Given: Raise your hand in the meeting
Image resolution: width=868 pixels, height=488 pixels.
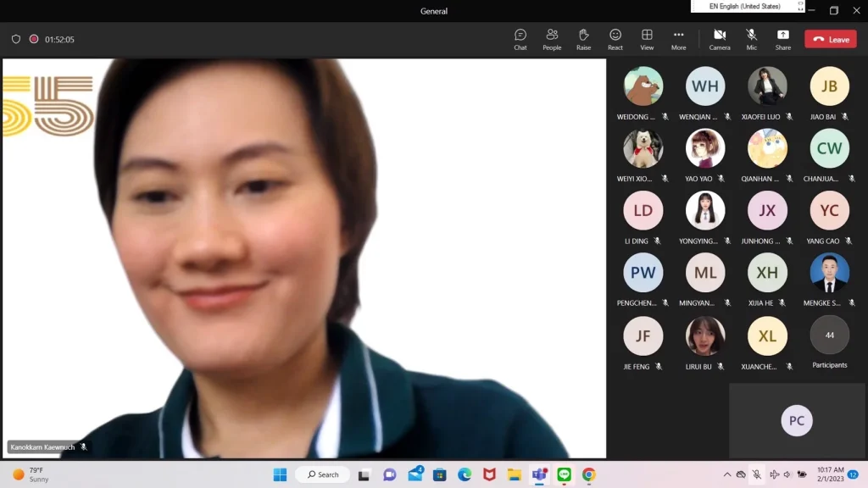Looking at the screenshot, I should tap(583, 39).
